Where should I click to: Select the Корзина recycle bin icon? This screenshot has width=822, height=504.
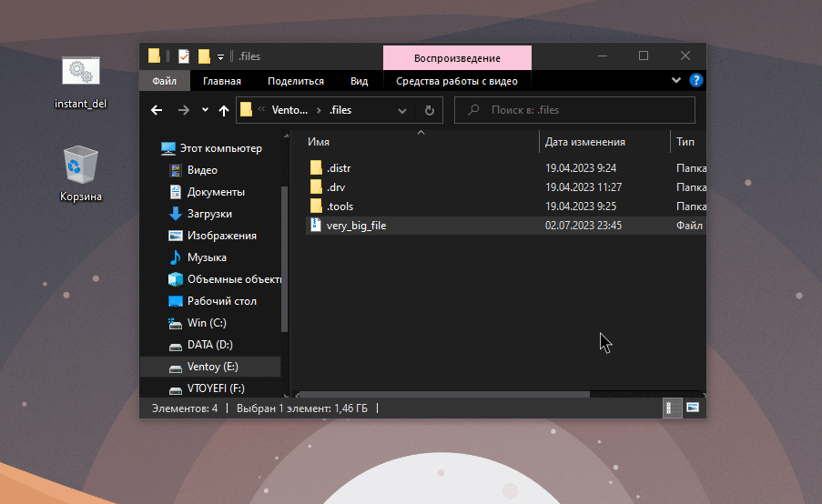pos(81,165)
